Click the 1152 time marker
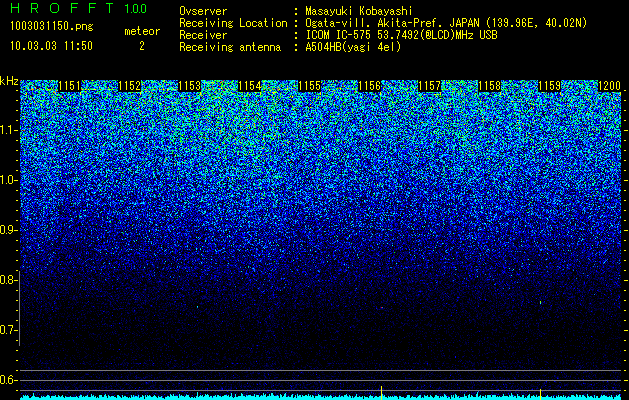 (130, 86)
